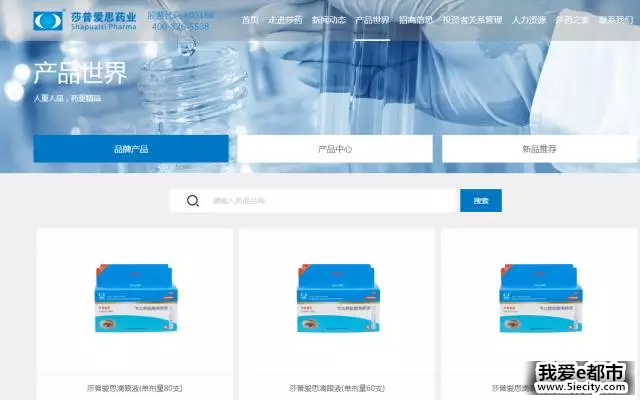Screen dimensions: 640x400
Task: Open the 80支 eye drops product image
Action: tap(136, 298)
